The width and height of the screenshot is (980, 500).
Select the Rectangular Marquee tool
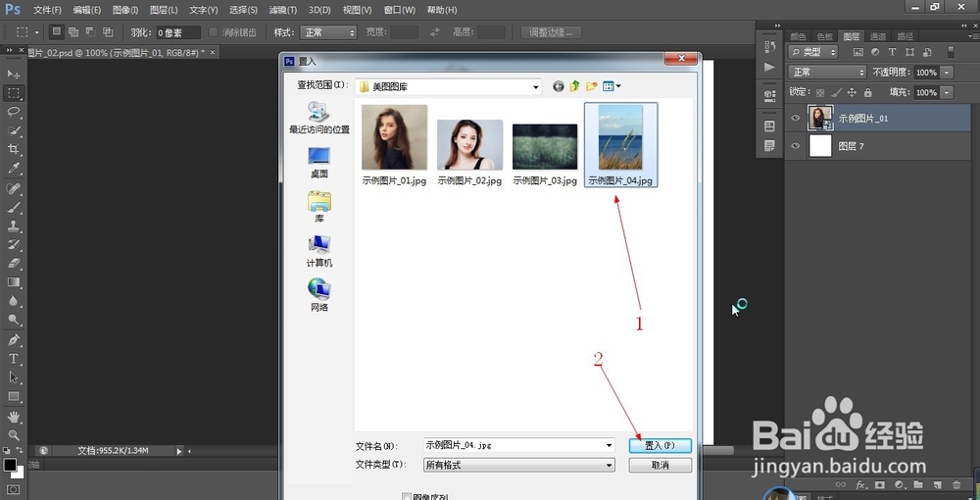(13, 93)
